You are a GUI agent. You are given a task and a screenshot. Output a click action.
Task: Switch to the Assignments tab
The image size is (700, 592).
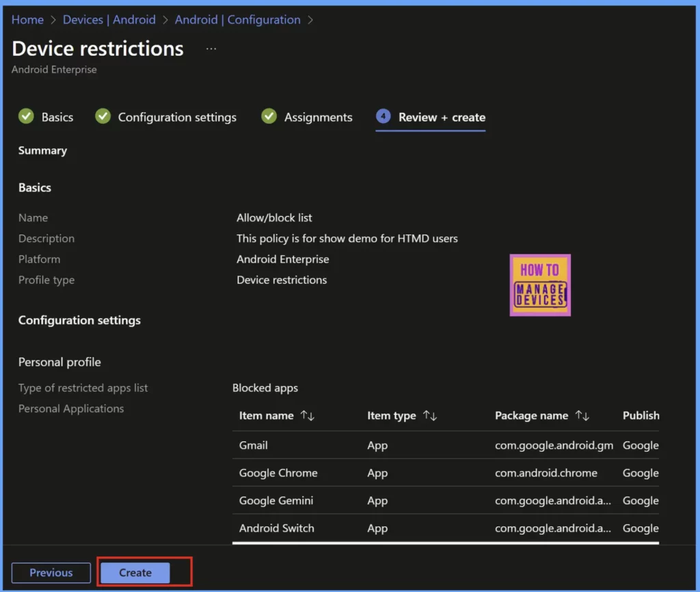(319, 118)
